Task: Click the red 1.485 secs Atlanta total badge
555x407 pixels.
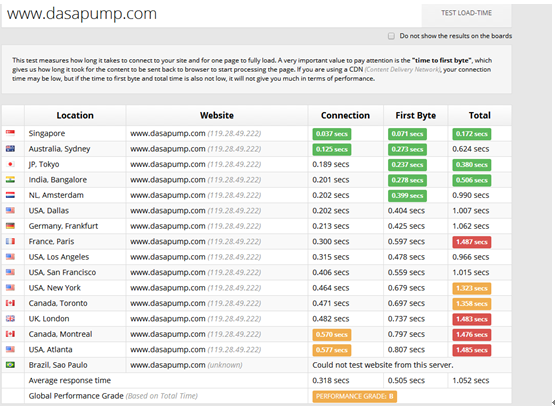Action: [471, 350]
